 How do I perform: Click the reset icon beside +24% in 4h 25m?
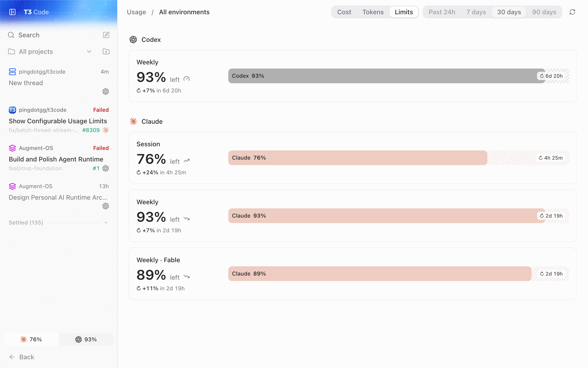(139, 172)
